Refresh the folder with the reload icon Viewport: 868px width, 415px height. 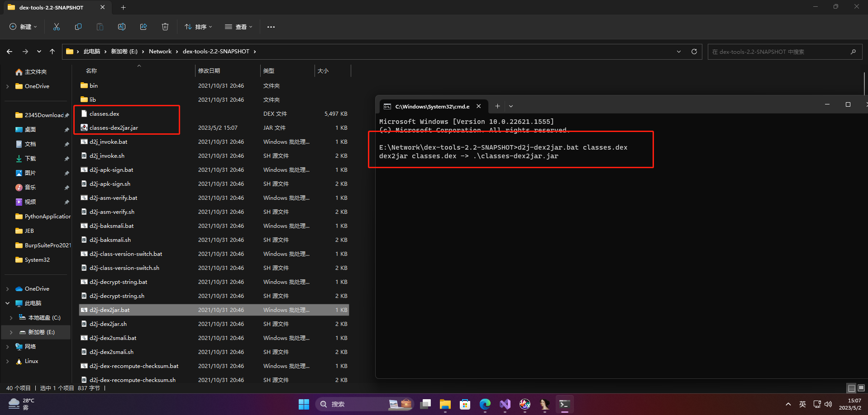(x=694, y=52)
